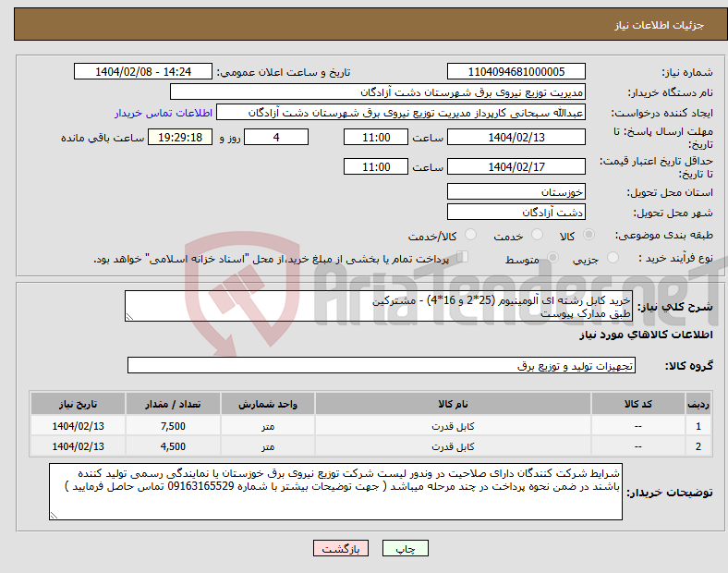Select the متوسط purchase type radio
Image resolution: width=728 pixels, height=573 pixels.
552,257
